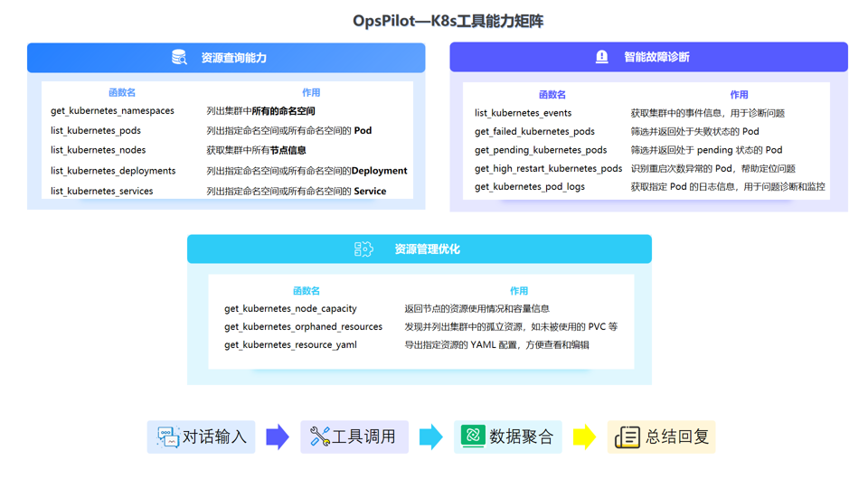Click description 筛选并返回处于失败状态的 Pod
This screenshot has height=488, width=868.
[x=694, y=132]
